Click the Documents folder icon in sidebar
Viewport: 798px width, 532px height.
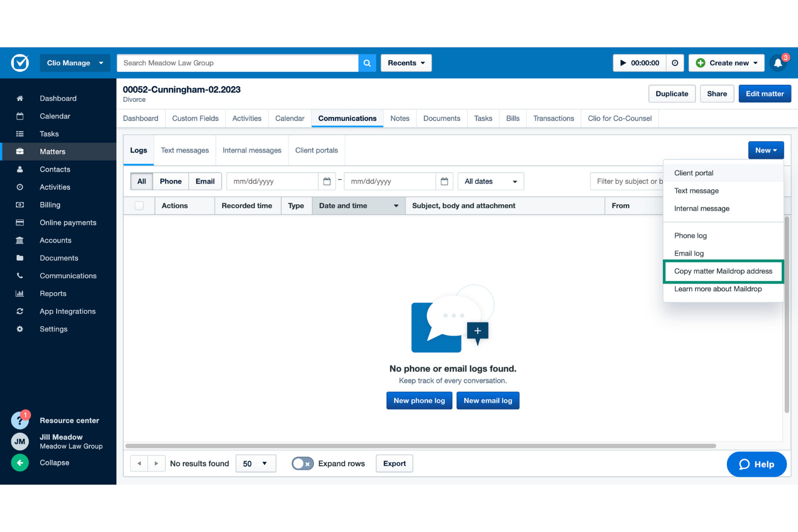tap(20, 258)
